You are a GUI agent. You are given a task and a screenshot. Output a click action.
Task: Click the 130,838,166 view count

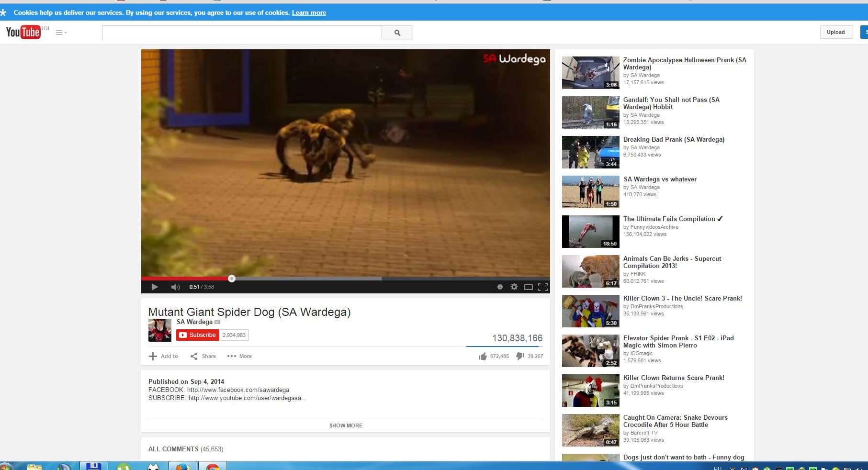518,338
